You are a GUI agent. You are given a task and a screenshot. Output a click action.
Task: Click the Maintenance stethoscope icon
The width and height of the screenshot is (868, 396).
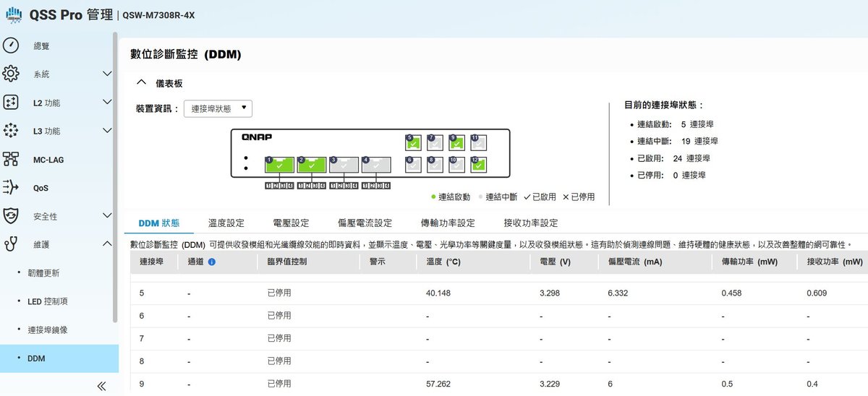coord(11,244)
